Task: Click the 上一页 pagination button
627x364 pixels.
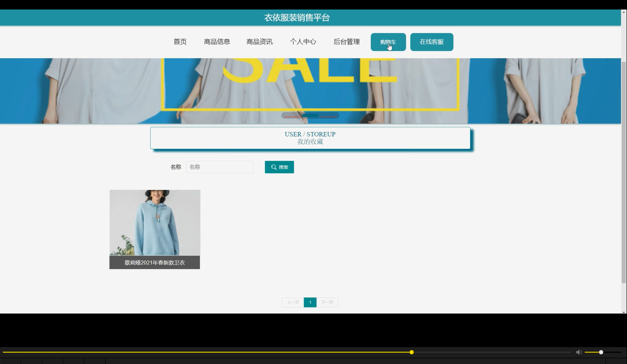Action: pyautogui.click(x=292, y=302)
